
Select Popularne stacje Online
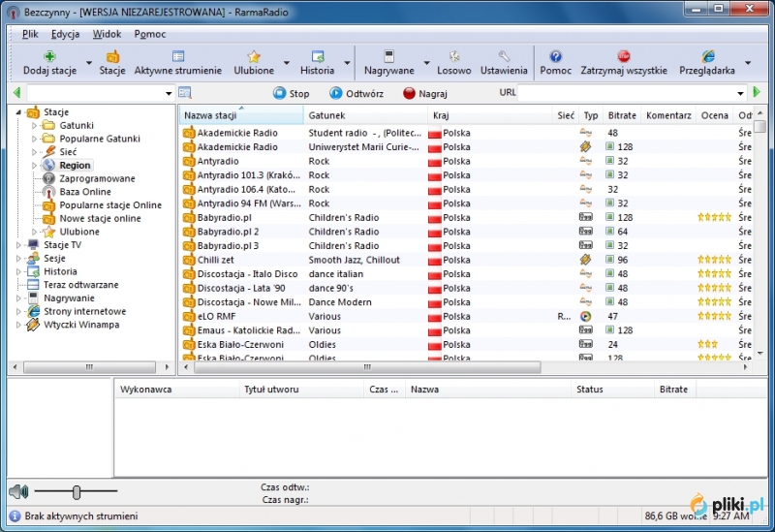coord(110,205)
